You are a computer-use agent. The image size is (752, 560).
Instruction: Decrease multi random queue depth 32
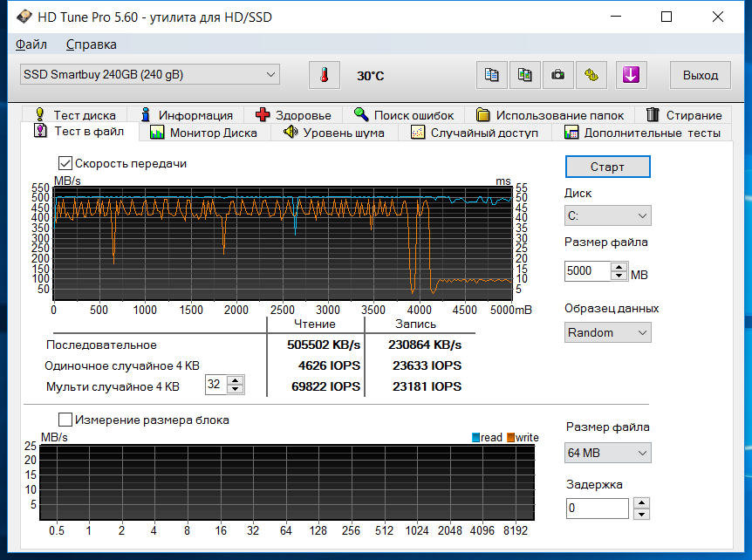(235, 389)
